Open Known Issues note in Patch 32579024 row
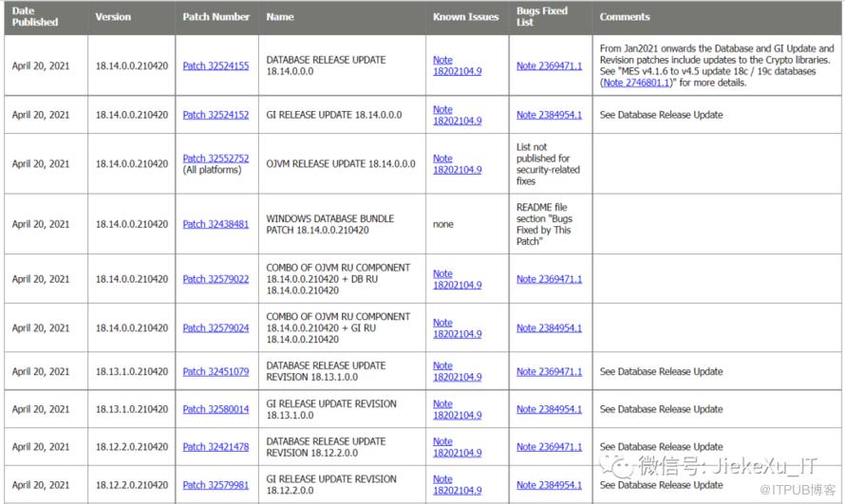Image resolution: width=845 pixels, height=504 pixels. pyautogui.click(x=457, y=327)
